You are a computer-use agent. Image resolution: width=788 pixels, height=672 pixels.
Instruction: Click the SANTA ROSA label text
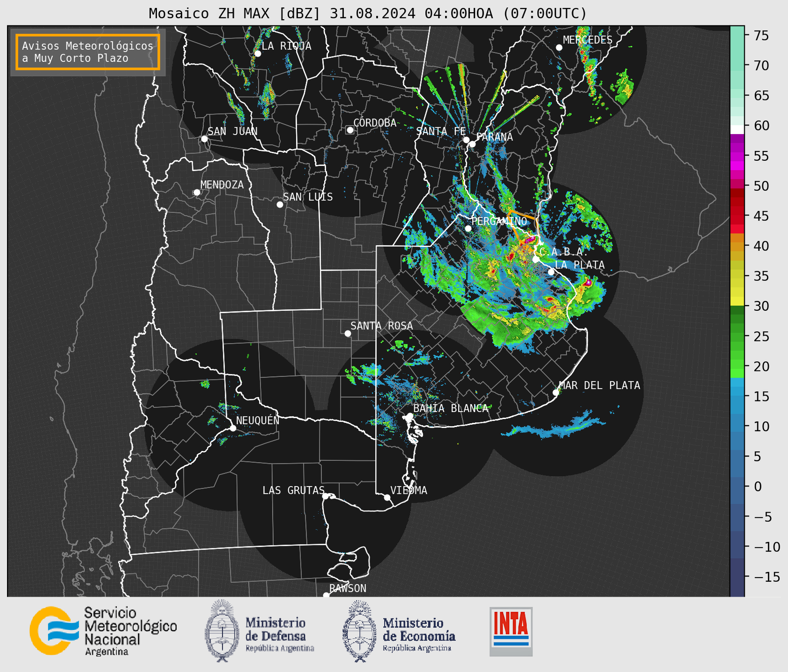coord(382,326)
